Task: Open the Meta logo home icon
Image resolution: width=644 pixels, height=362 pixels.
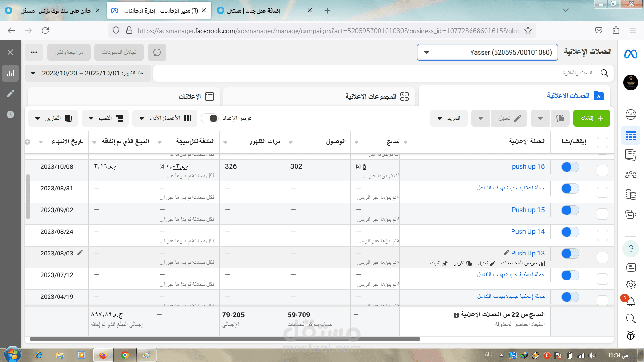Action: 630,54
